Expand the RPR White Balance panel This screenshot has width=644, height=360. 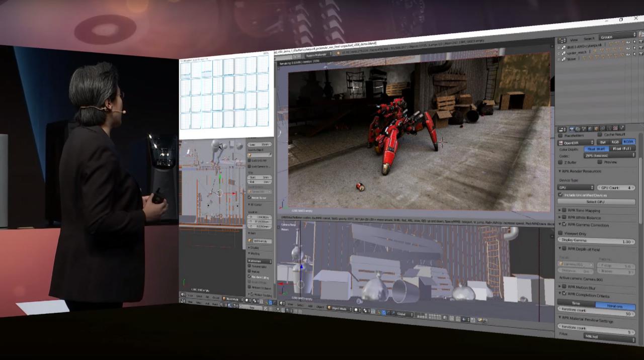559,218
